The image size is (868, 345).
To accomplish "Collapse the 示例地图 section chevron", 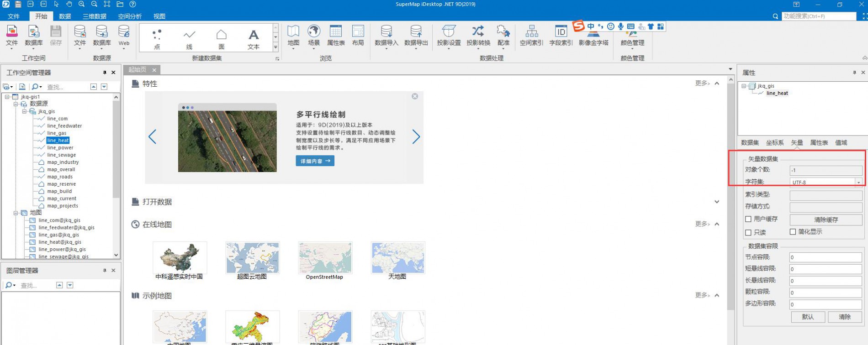I will pos(717,295).
